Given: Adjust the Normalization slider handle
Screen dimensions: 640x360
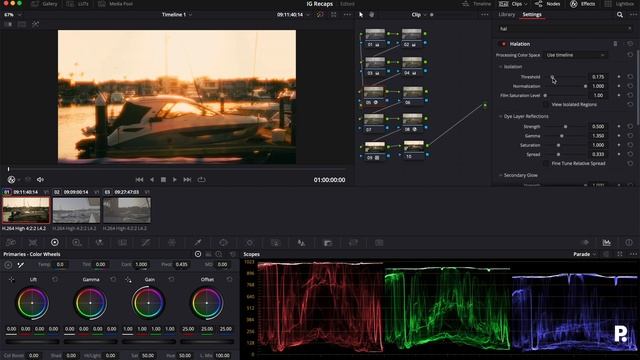Looking at the screenshot, I should 585,86.
